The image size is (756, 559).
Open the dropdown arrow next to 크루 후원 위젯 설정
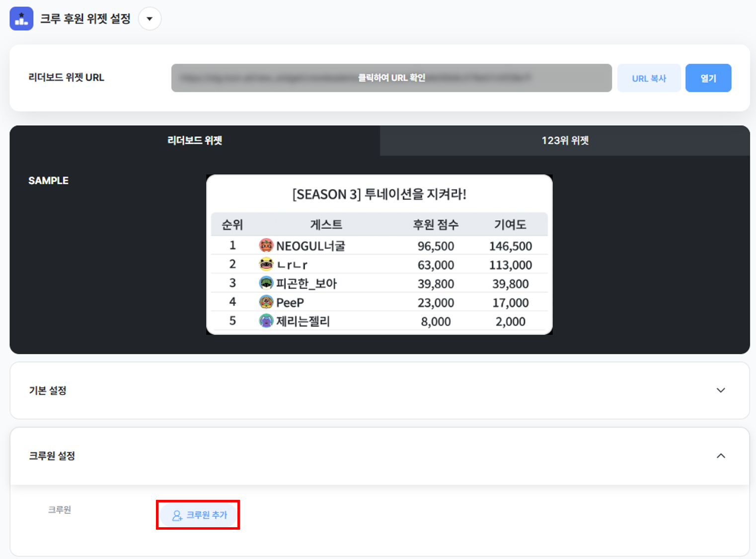(x=150, y=18)
